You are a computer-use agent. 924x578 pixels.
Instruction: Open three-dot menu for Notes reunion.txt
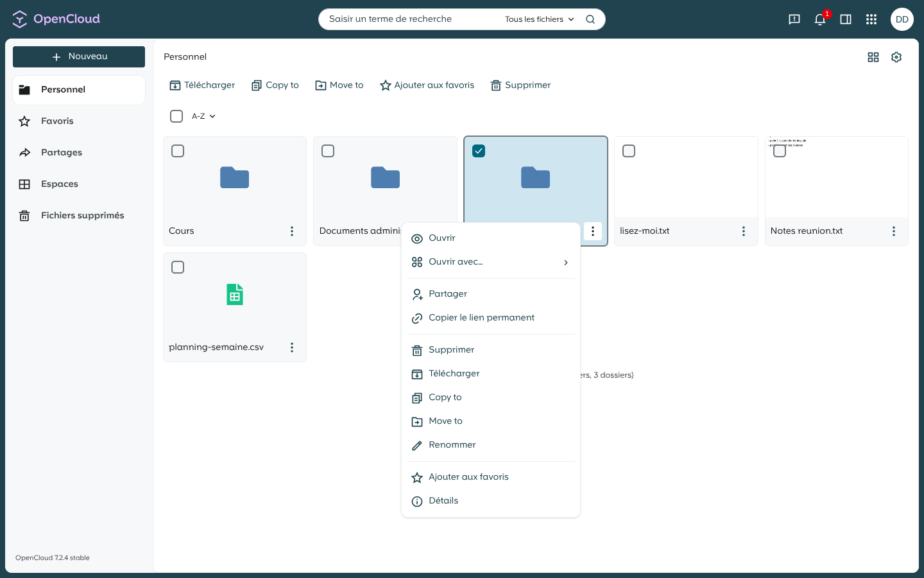tap(894, 231)
